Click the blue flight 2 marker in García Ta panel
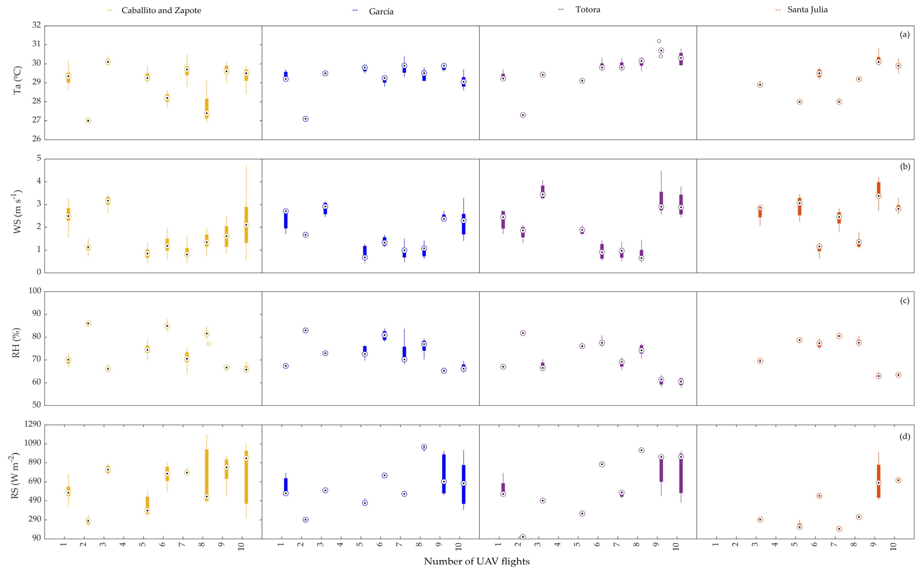 (x=306, y=119)
